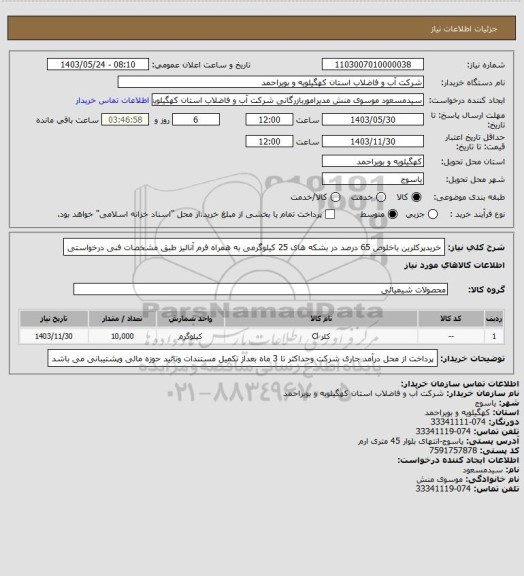This screenshot has height=576, width=524.
Task: Click the واحد شمارش column header
Action: pos(190,318)
